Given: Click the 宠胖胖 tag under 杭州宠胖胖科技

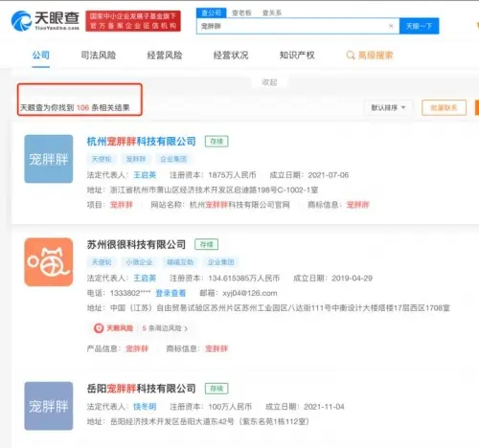Looking at the screenshot, I should [136, 159].
